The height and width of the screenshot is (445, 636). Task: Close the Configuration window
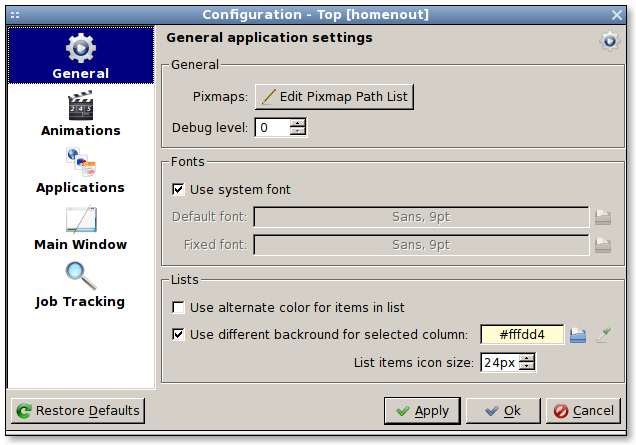point(617,15)
